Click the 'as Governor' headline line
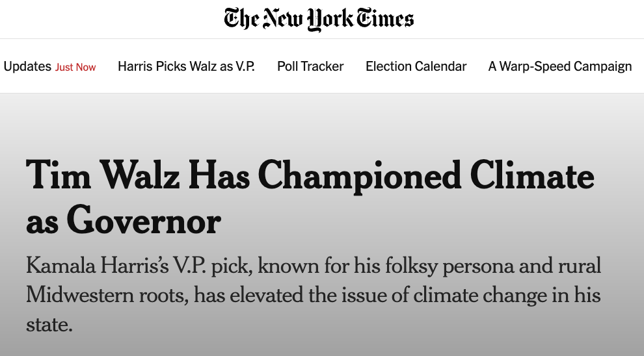The image size is (644, 356). pos(124,221)
